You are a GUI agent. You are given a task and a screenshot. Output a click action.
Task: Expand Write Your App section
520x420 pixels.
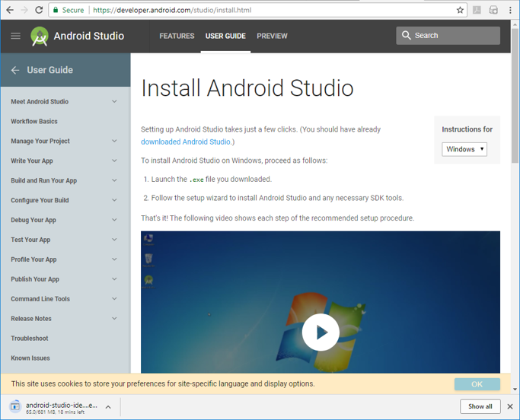(114, 161)
